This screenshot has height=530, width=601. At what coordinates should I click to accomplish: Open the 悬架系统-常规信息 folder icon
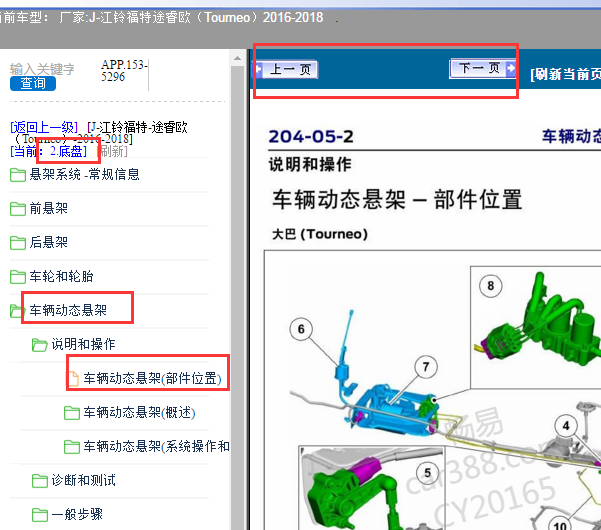click(x=18, y=175)
